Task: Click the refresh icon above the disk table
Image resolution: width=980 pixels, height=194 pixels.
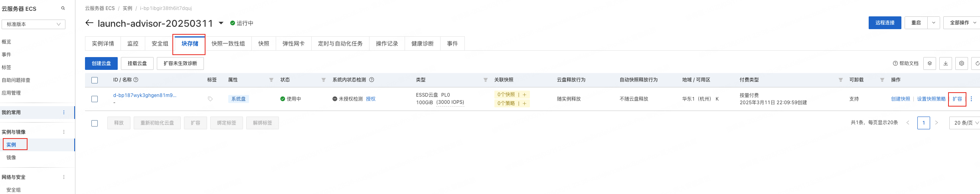Action: coord(977,63)
